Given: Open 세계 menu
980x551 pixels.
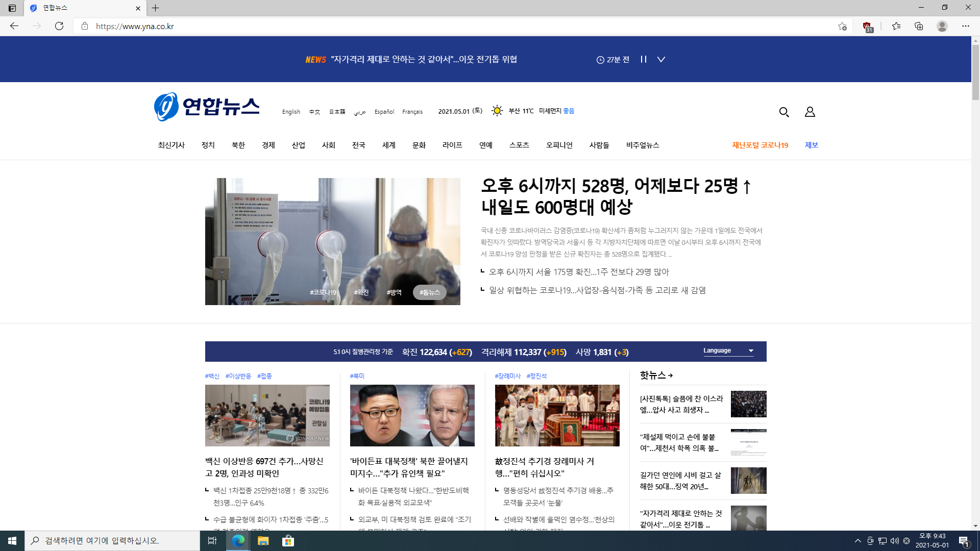Looking at the screenshot, I should point(389,145).
